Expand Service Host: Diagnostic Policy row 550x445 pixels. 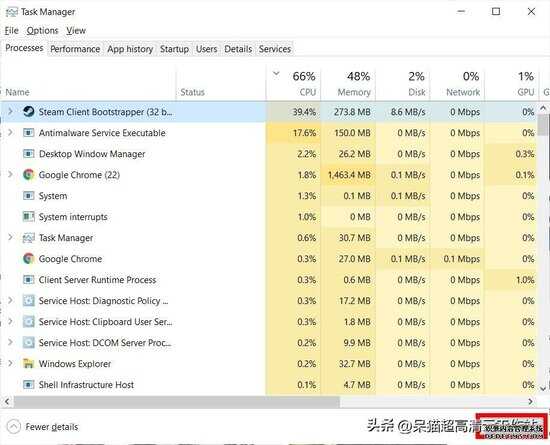coord(10,301)
